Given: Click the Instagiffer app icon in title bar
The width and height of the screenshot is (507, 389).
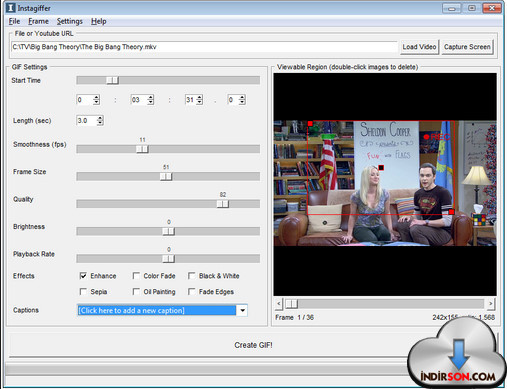Looking at the screenshot, I should tap(11, 8).
